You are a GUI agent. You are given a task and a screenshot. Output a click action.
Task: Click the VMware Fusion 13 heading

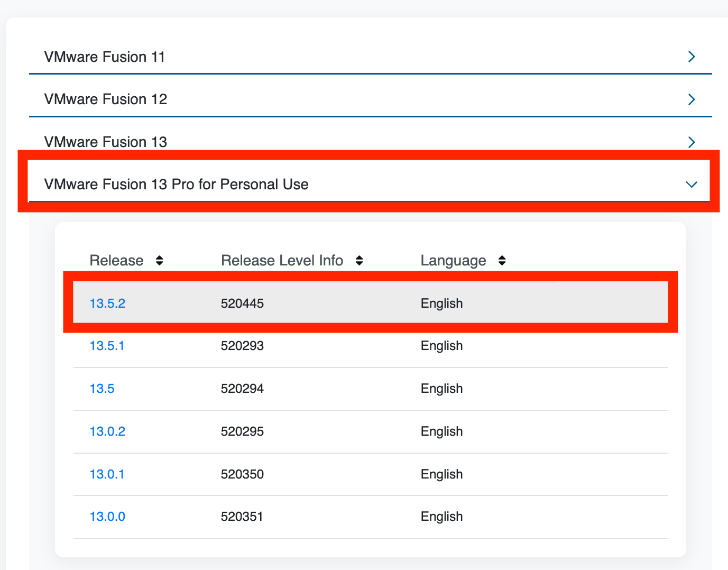106,142
